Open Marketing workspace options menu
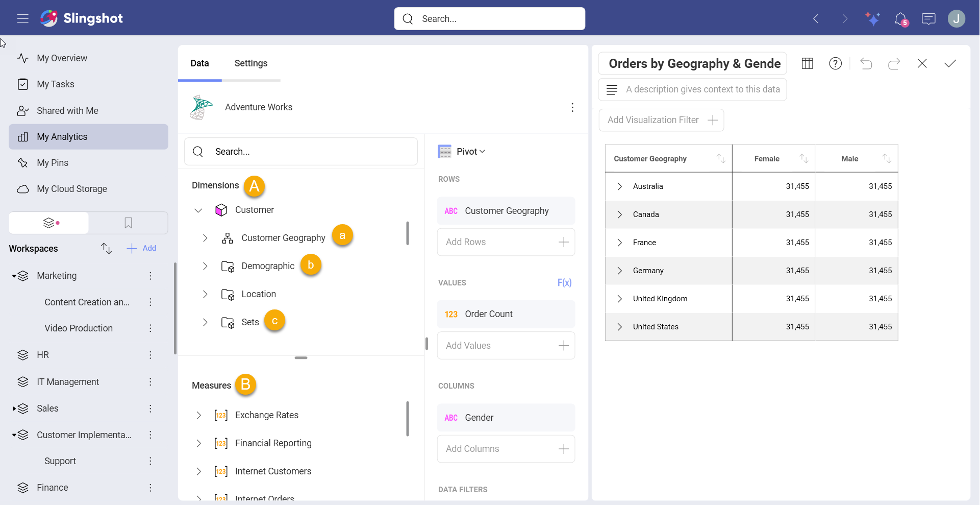This screenshot has width=980, height=505. pos(150,276)
